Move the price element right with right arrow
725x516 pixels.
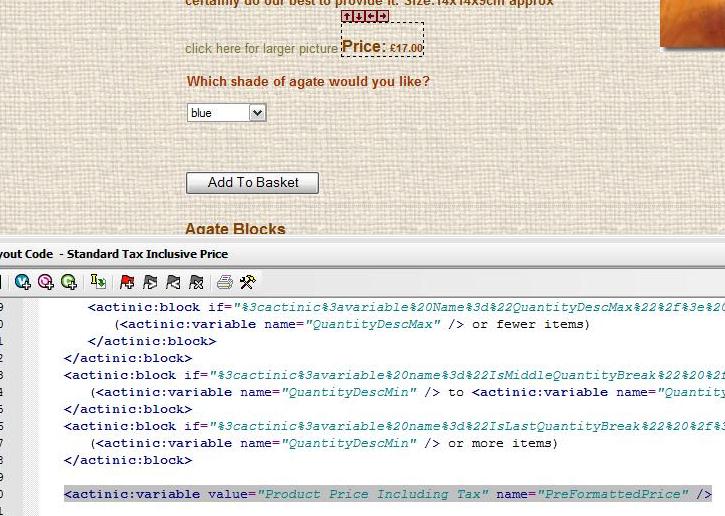tap(383, 16)
